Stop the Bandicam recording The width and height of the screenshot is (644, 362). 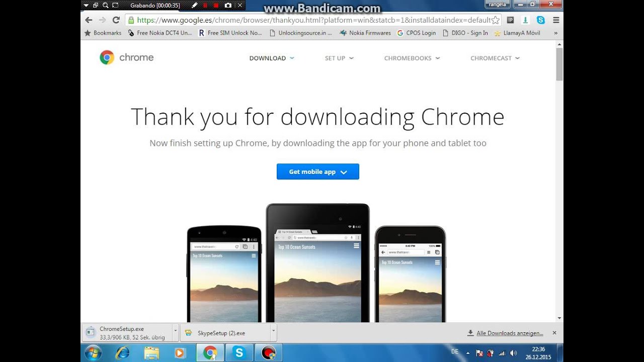click(216, 5)
